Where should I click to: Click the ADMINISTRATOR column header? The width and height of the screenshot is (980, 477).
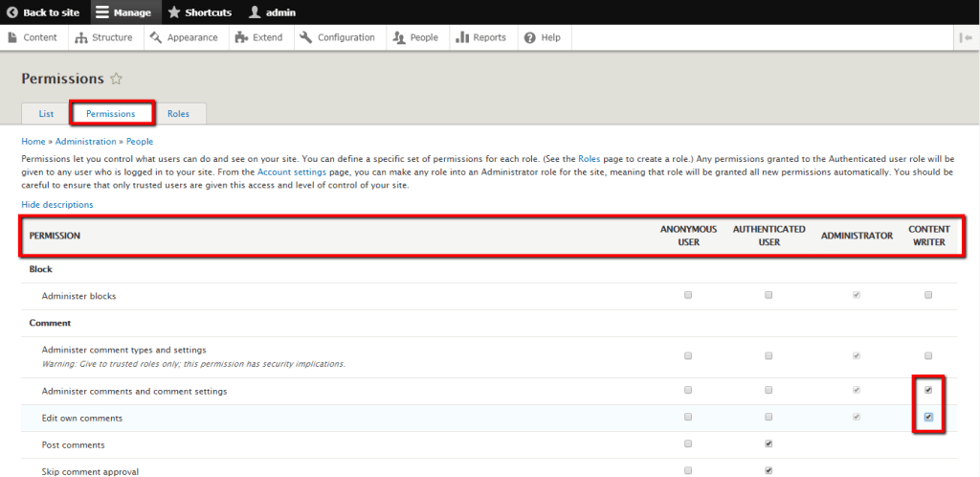point(857,236)
